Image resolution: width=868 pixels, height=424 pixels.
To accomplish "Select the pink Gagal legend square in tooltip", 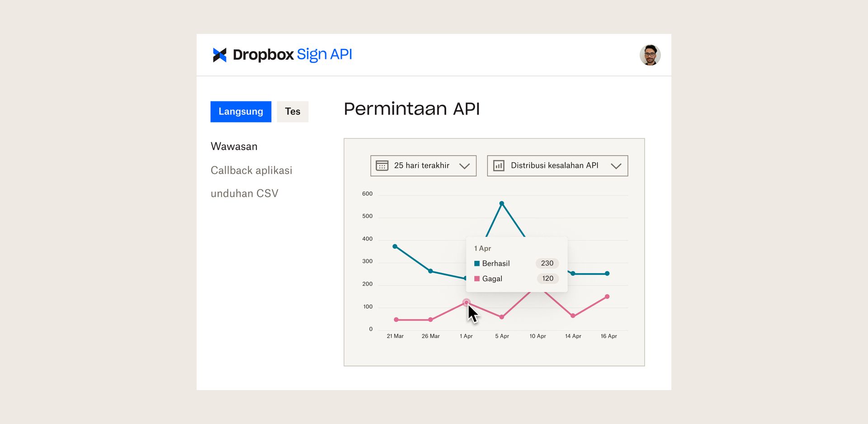I will (476, 278).
